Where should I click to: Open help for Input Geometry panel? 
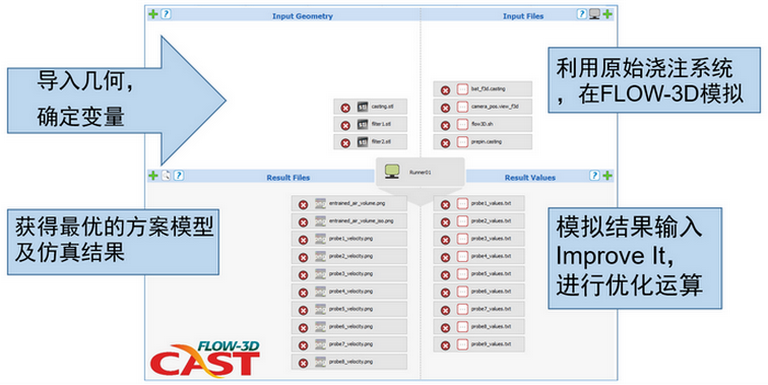pyautogui.click(x=166, y=14)
